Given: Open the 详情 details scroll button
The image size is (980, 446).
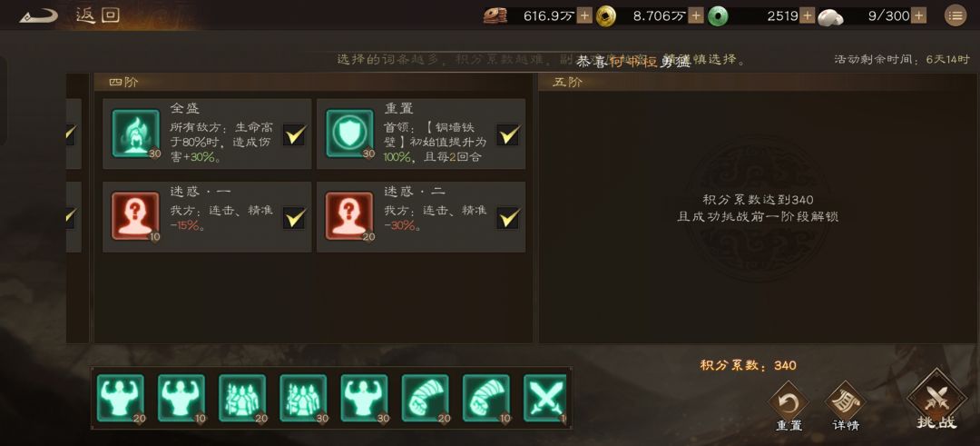Looking at the screenshot, I should tap(846, 407).
